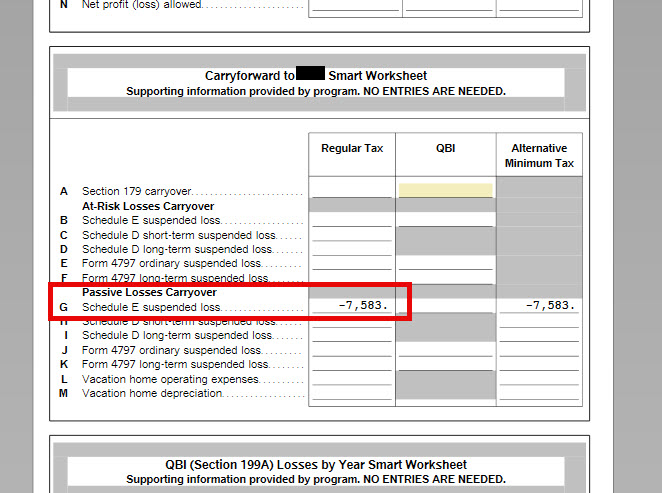Click row I Schedule D long-term suspended loss label
This screenshot has width=662, height=493.
[177, 335]
